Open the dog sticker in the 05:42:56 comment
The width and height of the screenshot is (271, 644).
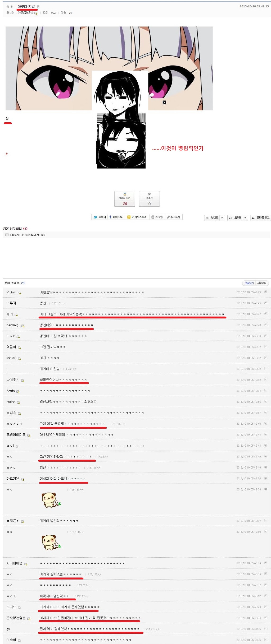(x=51, y=500)
